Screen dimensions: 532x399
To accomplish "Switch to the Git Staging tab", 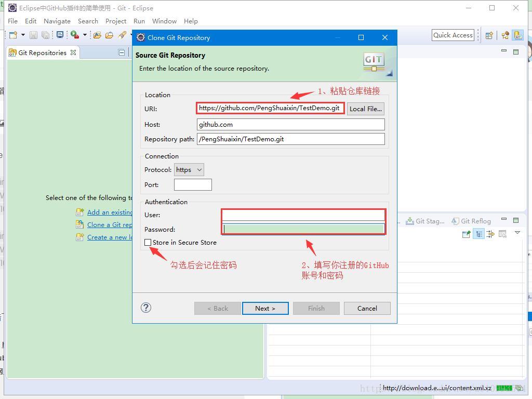I will click(x=425, y=221).
